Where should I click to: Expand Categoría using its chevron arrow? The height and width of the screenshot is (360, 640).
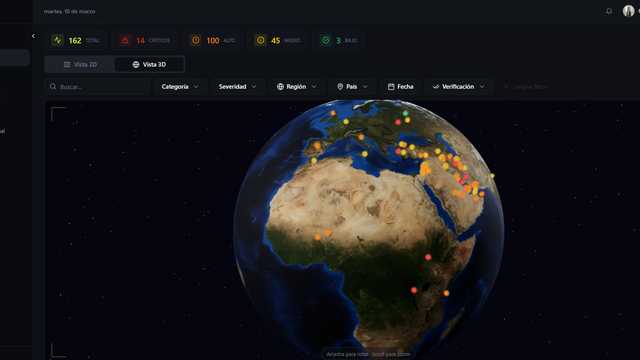click(x=196, y=87)
